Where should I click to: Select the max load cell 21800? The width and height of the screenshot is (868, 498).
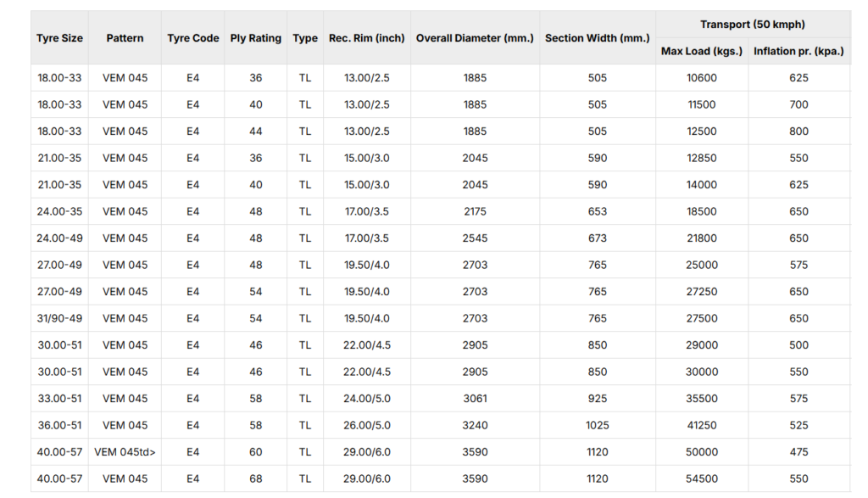click(x=702, y=238)
